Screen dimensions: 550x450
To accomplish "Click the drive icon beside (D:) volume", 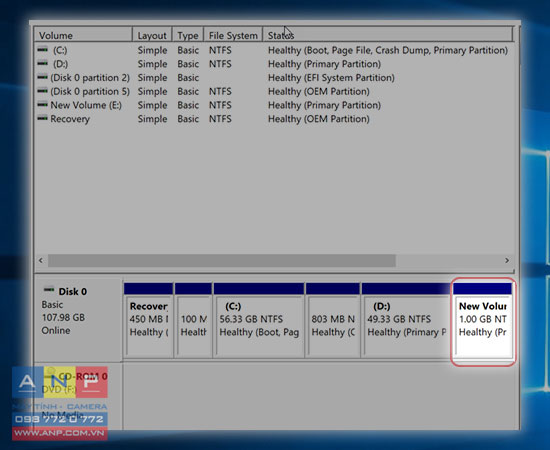I will click(42, 63).
